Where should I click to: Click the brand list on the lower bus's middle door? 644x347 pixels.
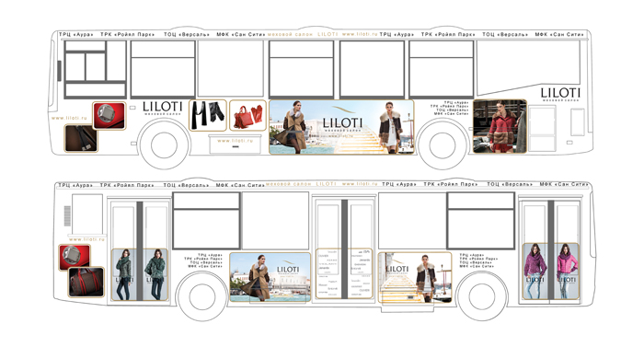click(344, 273)
